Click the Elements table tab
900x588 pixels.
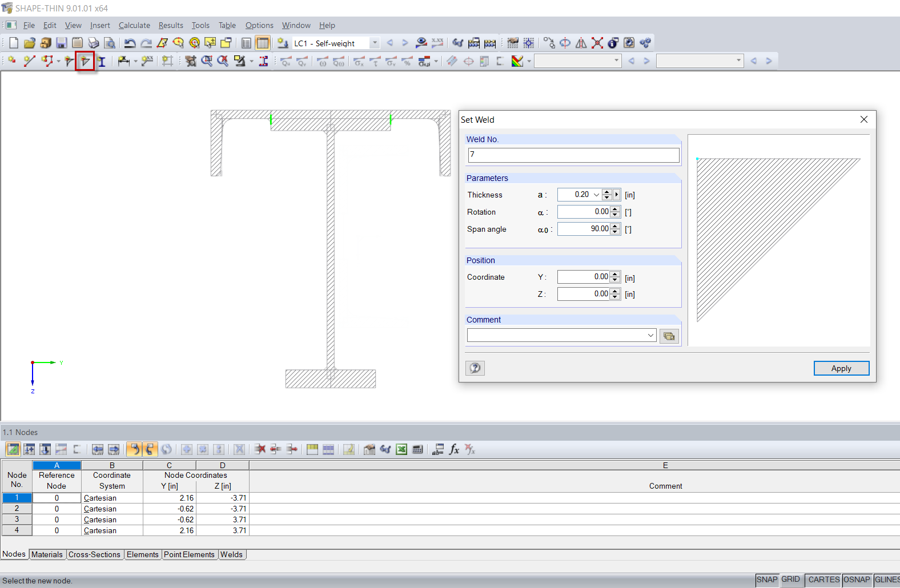pyautogui.click(x=143, y=554)
